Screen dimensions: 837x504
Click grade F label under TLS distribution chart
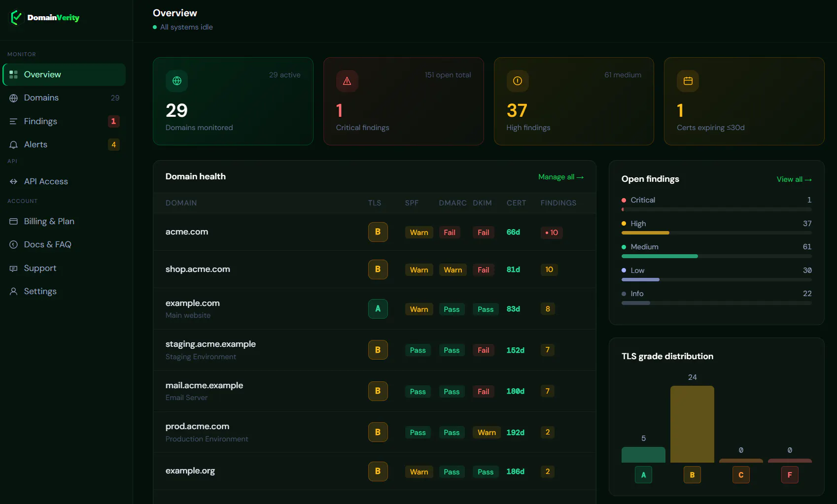(790, 475)
